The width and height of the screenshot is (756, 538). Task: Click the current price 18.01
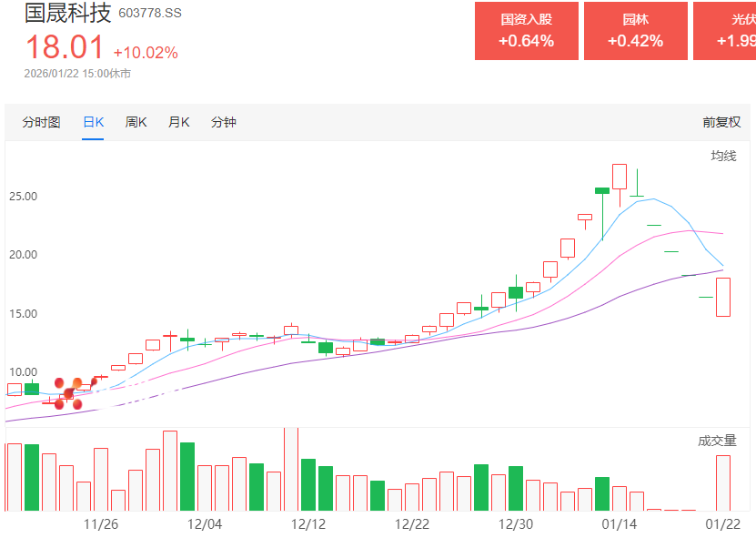tap(64, 47)
